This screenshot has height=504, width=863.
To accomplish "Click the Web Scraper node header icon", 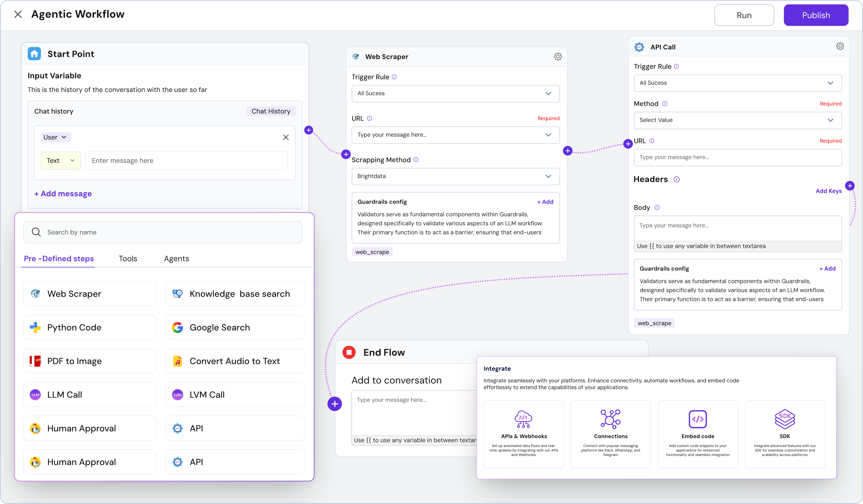I will (356, 57).
